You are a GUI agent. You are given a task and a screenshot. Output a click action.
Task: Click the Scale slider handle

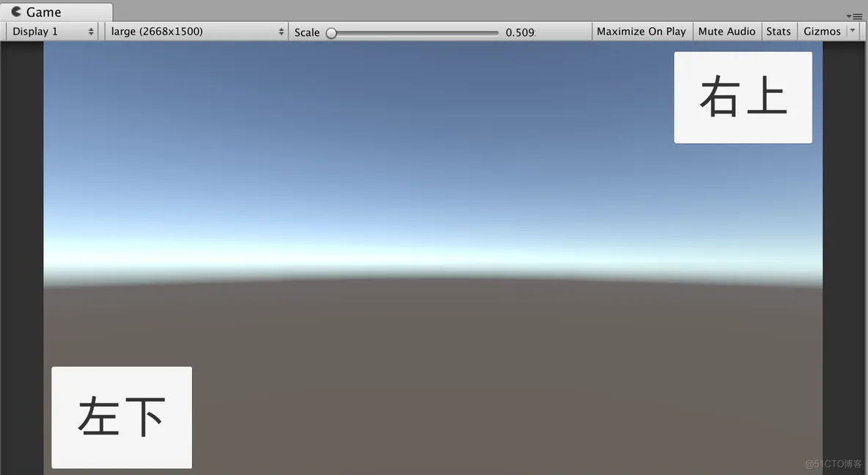click(331, 33)
